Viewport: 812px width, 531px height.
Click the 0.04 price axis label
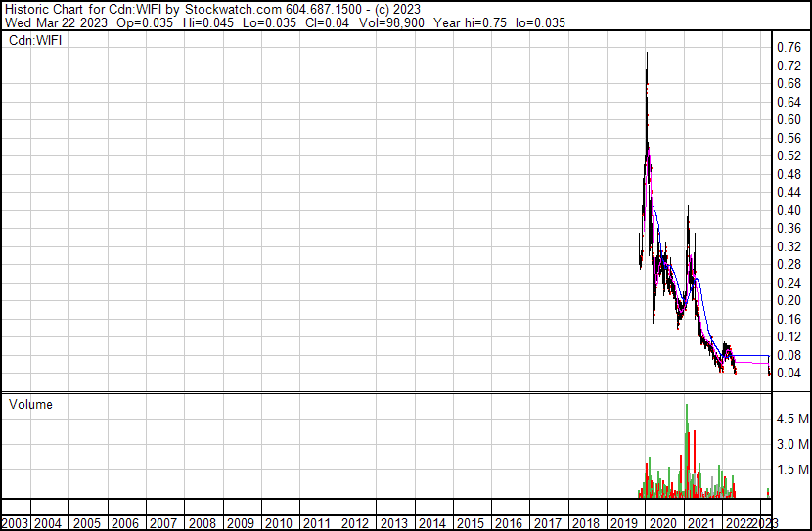coord(788,373)
